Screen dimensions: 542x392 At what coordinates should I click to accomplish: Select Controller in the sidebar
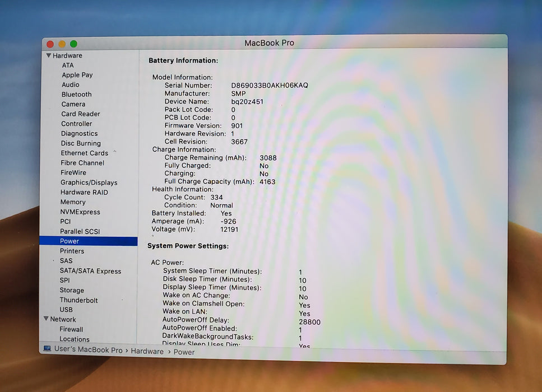(76, 124)
